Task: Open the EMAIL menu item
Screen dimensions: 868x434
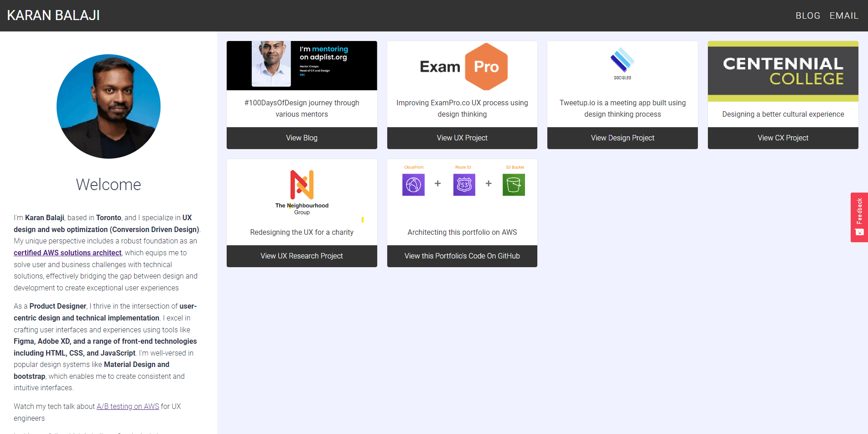Action: click(843, 15)
